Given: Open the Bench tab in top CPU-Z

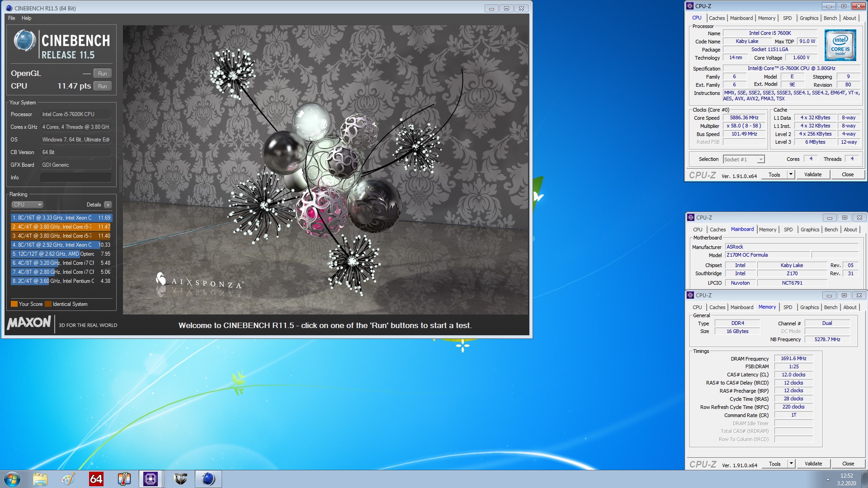Looking at the screenshot, I should click(x=830, y=18).
